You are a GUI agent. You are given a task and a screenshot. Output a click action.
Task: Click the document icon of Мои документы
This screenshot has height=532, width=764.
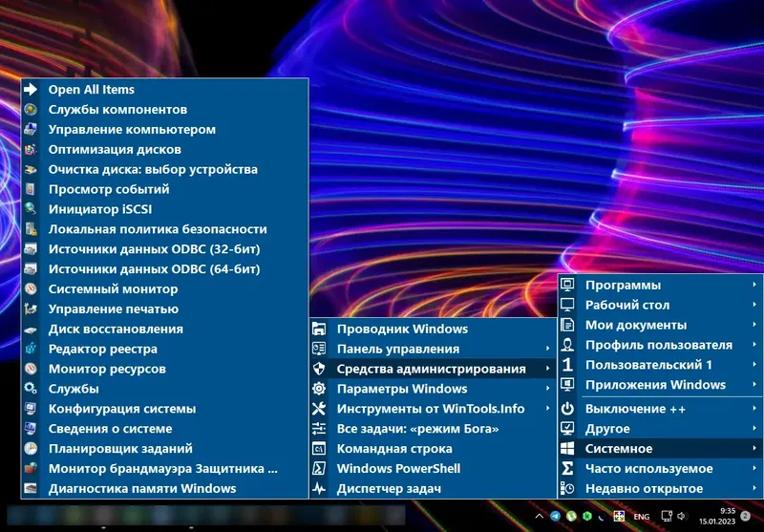click(x=567, y=325)
